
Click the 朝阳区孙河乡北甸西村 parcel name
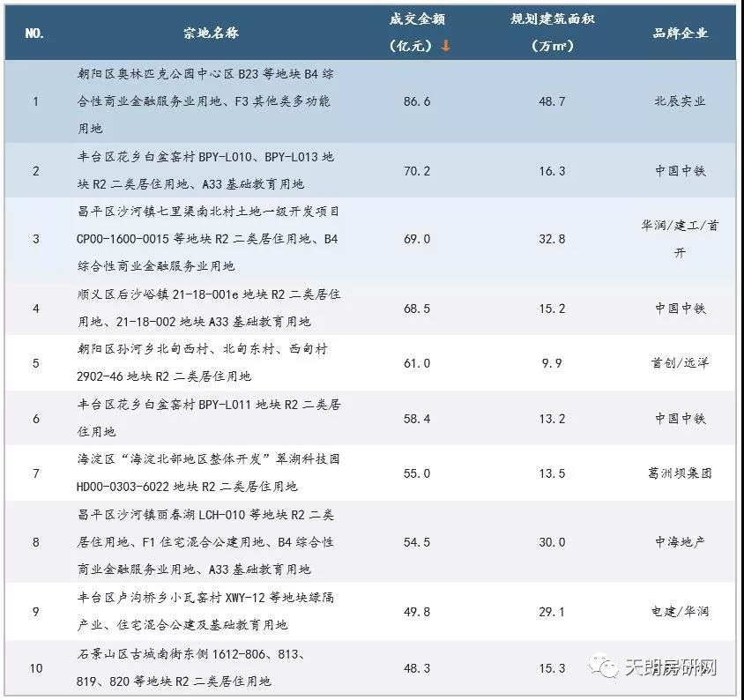(202, 362)
